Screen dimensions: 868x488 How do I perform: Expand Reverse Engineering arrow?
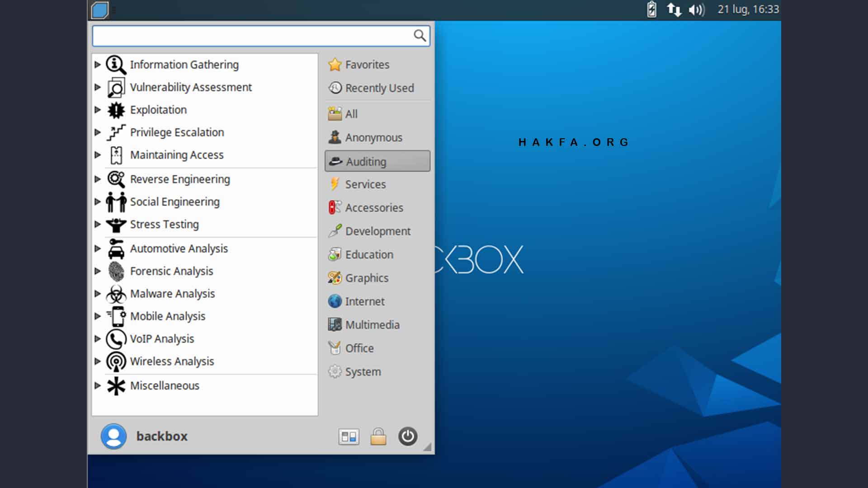pyautogui.click(x=97, y=179)
